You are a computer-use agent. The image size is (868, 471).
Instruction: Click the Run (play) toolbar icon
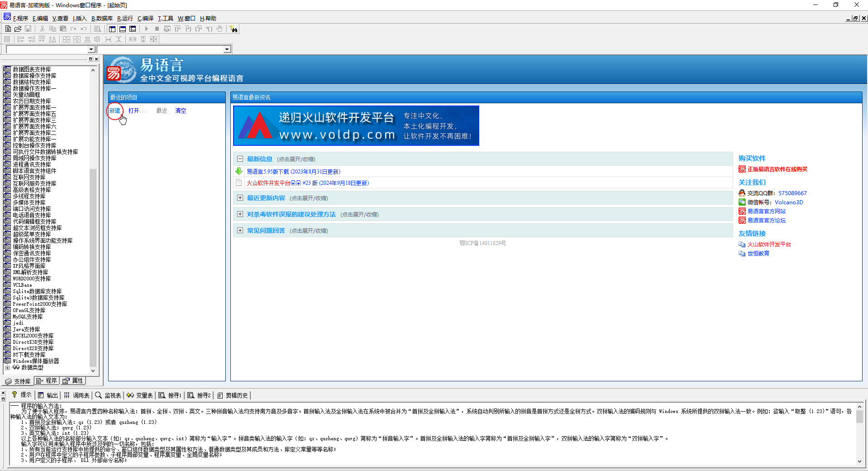[x=146, y=29]
